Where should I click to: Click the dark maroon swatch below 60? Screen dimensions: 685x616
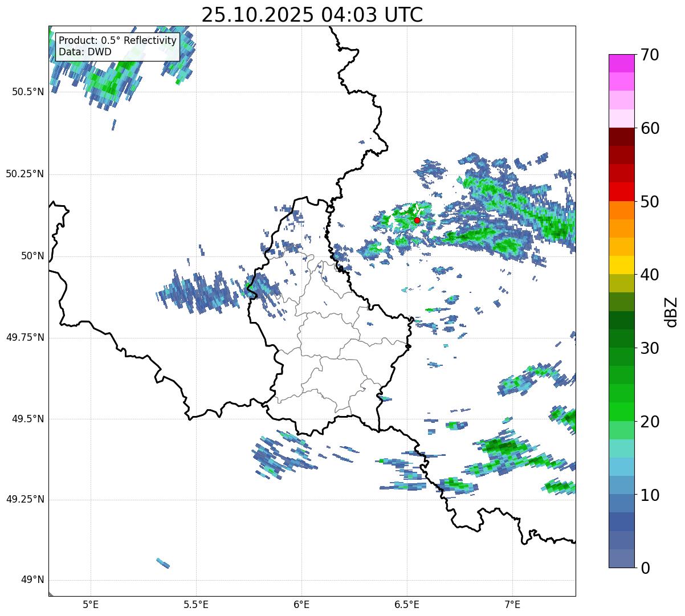tap(622, 137)
